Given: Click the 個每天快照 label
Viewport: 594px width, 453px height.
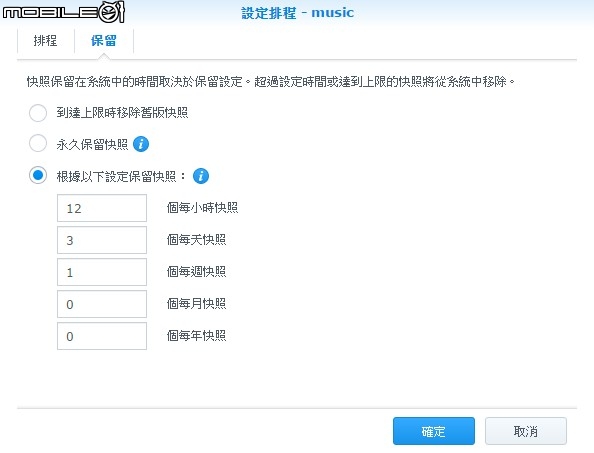Looking at the screenshot, I should click(196, 240).
